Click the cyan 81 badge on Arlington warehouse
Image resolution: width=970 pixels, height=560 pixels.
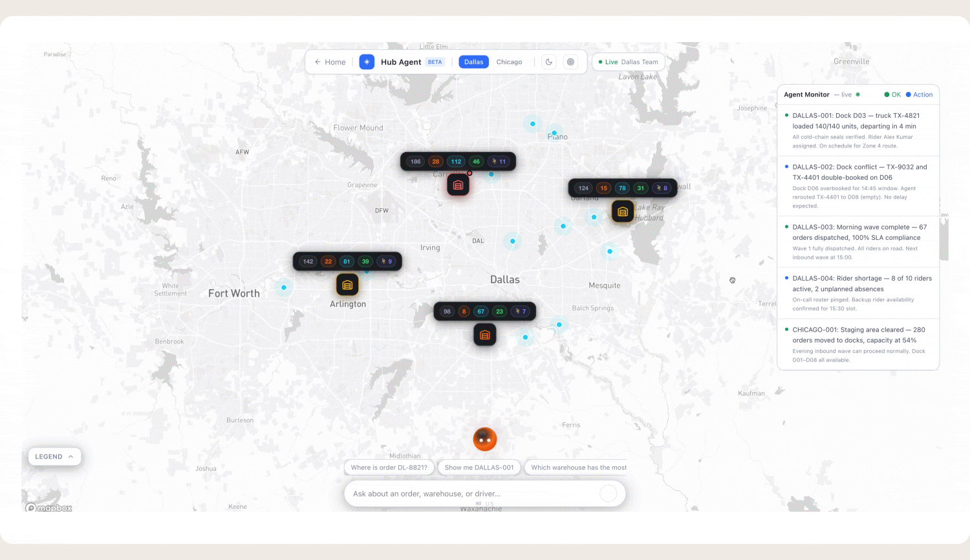(x=347, y=261)
